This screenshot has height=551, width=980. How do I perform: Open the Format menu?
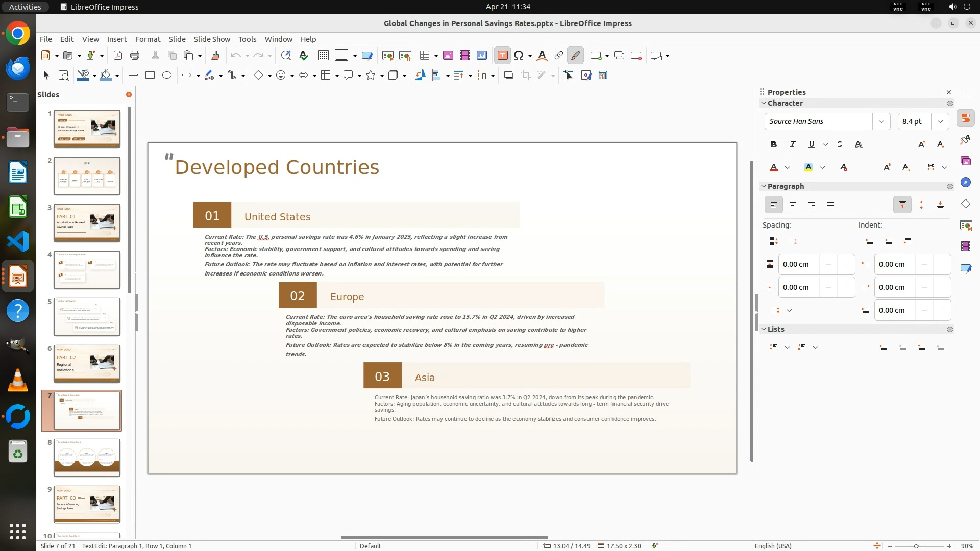pos(148,39)
